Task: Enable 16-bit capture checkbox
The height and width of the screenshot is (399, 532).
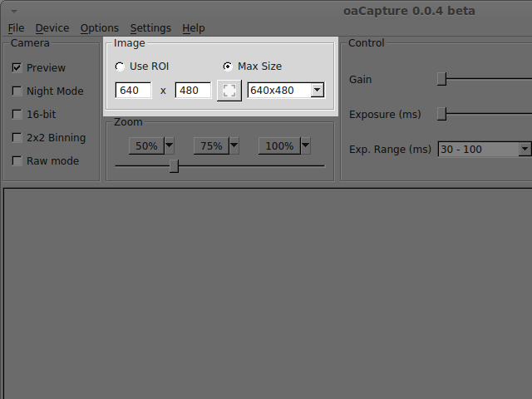Action: 17,115
